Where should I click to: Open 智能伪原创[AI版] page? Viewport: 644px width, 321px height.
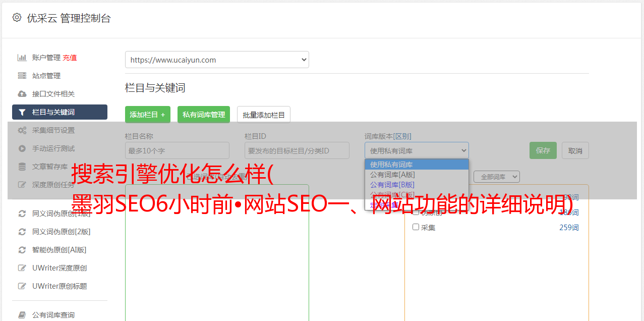coord(60,250)
